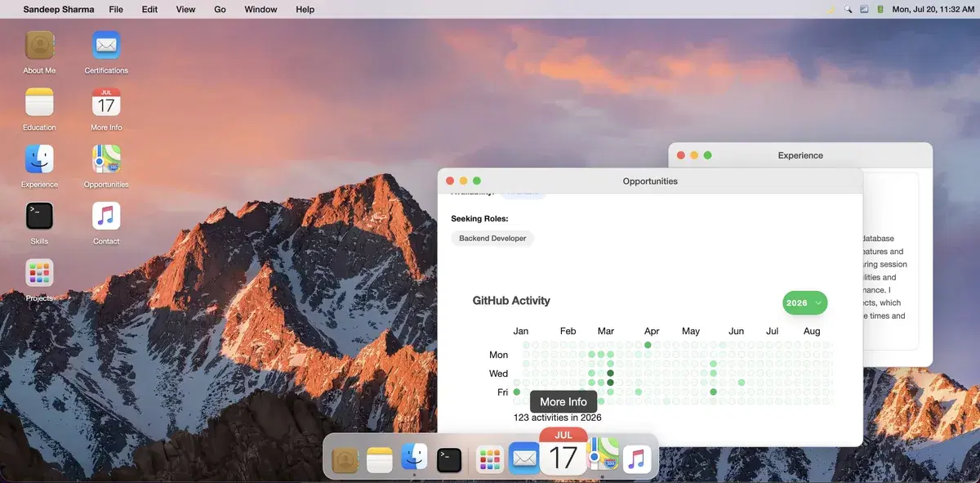
Task: Minimize the Experience window
Action: (694, 155)
